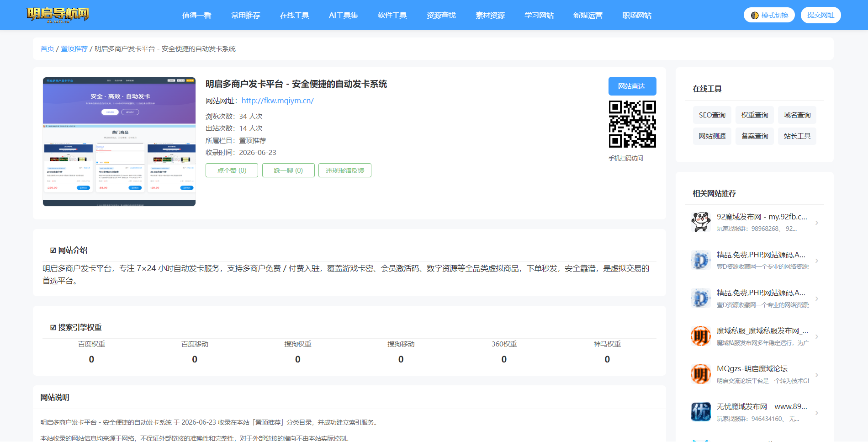Open 魔域私服_魔域私服发布网 title link
The width and height of the screenshot is (868, 442).
(x=762, y=330)
